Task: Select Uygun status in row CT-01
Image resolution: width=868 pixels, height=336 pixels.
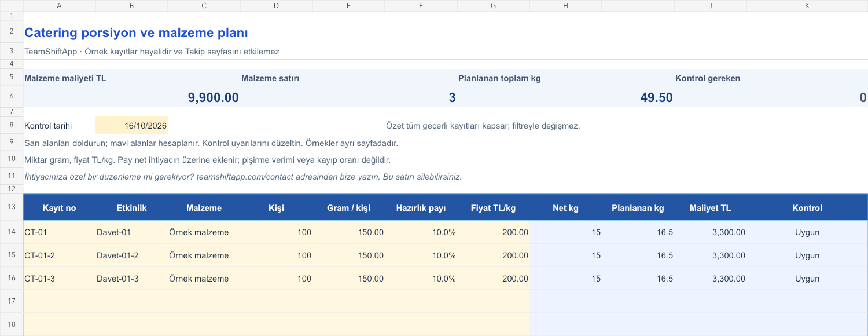Action: pyautogui.click(x=807, y=232)
